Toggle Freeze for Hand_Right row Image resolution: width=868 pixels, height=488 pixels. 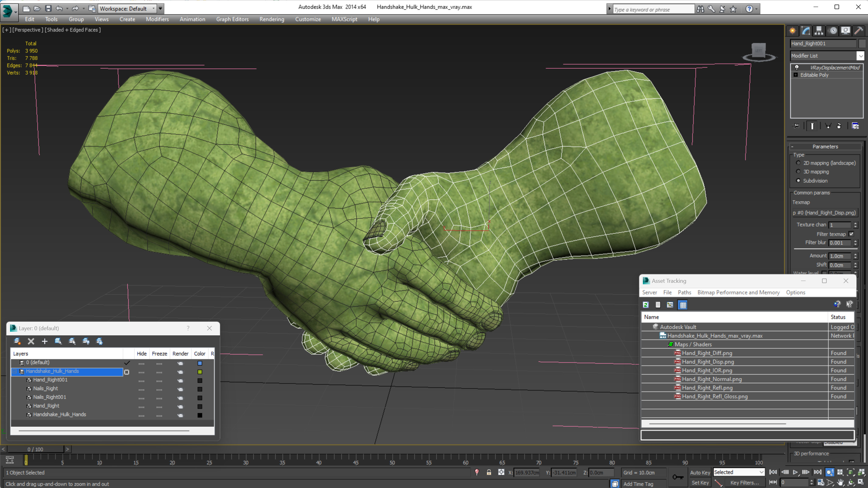click(x=159, y=407)
